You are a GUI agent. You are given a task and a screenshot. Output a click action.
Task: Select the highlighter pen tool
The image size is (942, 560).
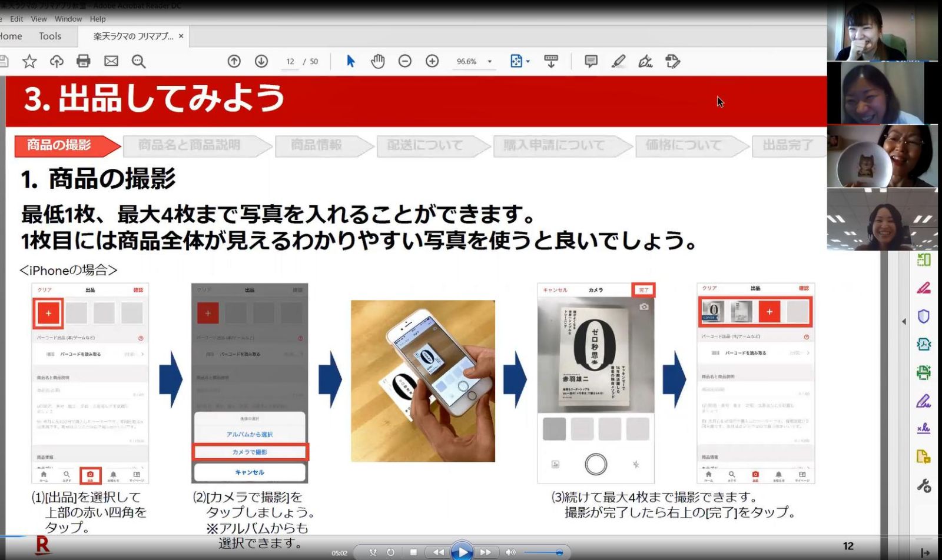point(618,61)
